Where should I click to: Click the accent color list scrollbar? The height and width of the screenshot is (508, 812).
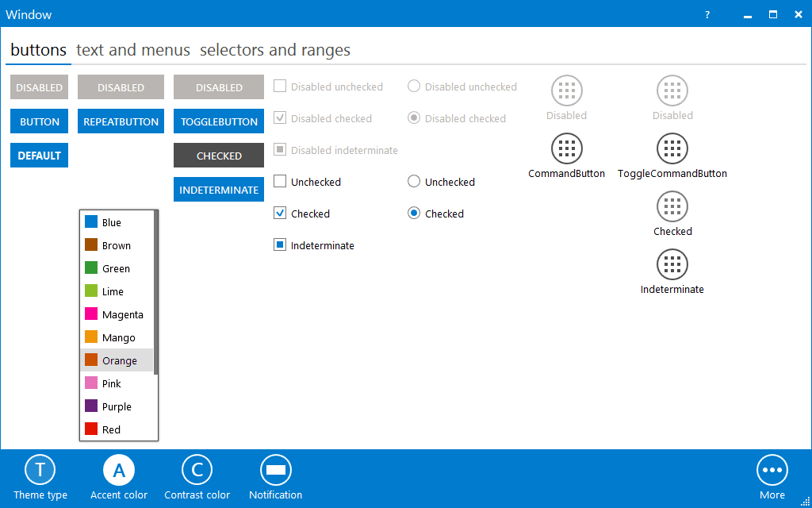156,294
